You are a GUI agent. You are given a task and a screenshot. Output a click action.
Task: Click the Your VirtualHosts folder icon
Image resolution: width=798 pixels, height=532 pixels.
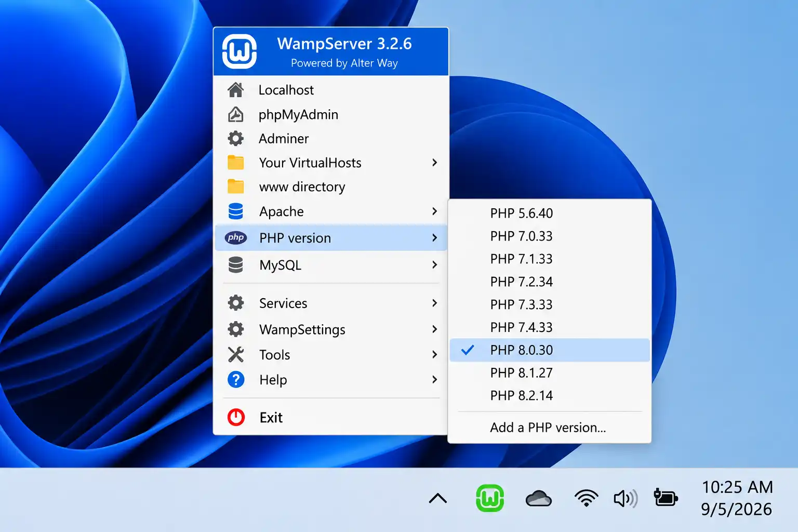pyautogui.click(x=236, y=163)
